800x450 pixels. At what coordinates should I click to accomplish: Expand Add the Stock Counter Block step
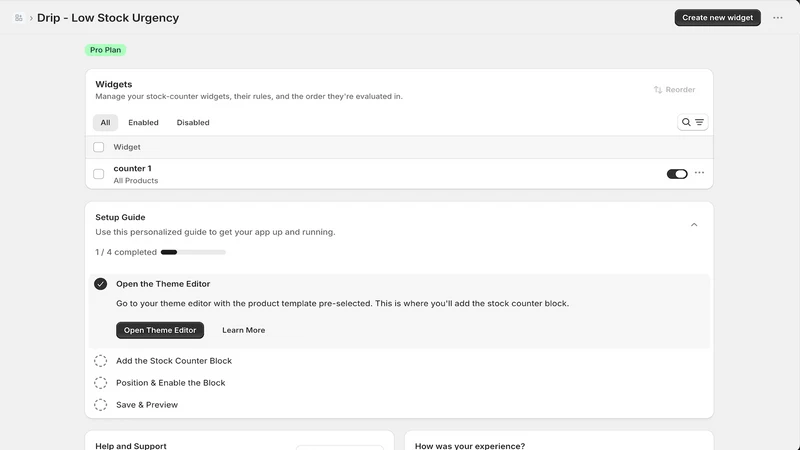173,361
